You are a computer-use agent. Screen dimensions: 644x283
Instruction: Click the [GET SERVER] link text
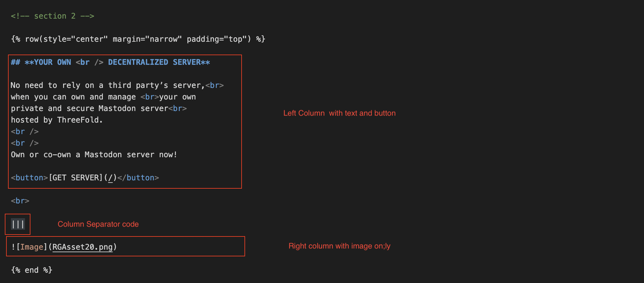[76, 178]
